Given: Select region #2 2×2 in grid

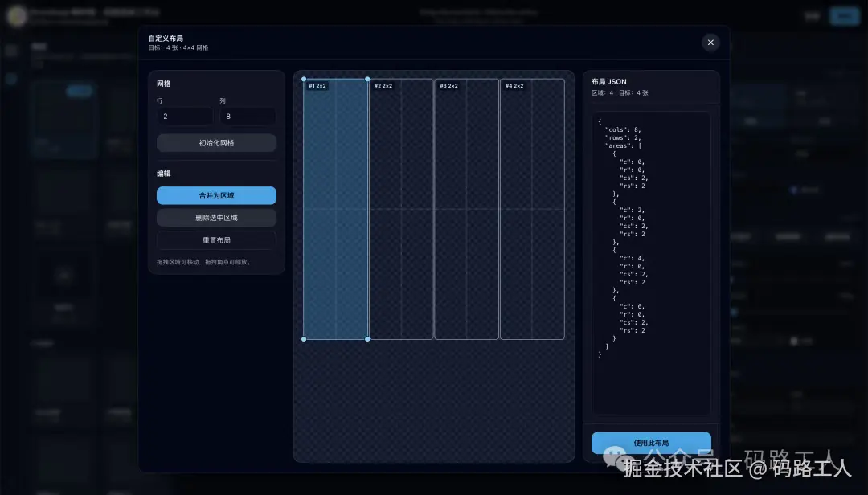Looking at the screenshot, I should (401, 209).
